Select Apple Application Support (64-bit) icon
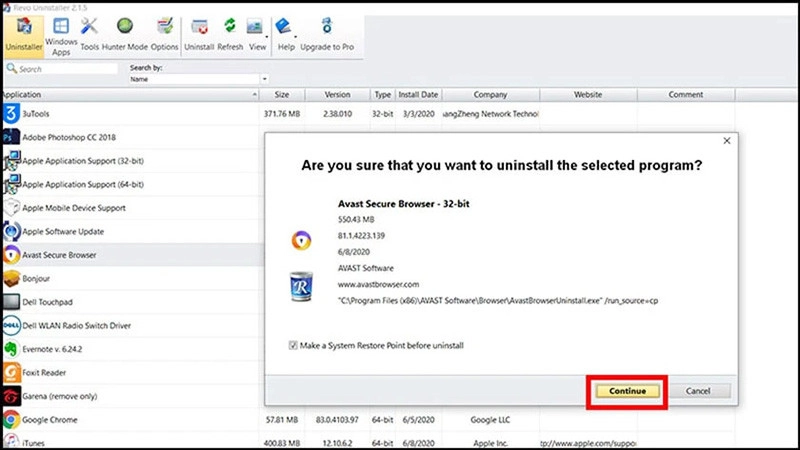Viewport: 800px width, 450px height. click(11, 184)
